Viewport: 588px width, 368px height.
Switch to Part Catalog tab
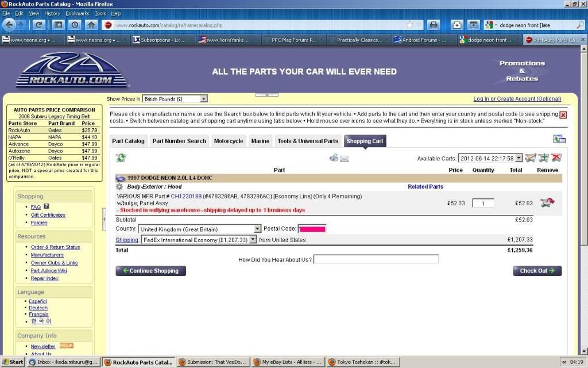click(x=128, y=141)
